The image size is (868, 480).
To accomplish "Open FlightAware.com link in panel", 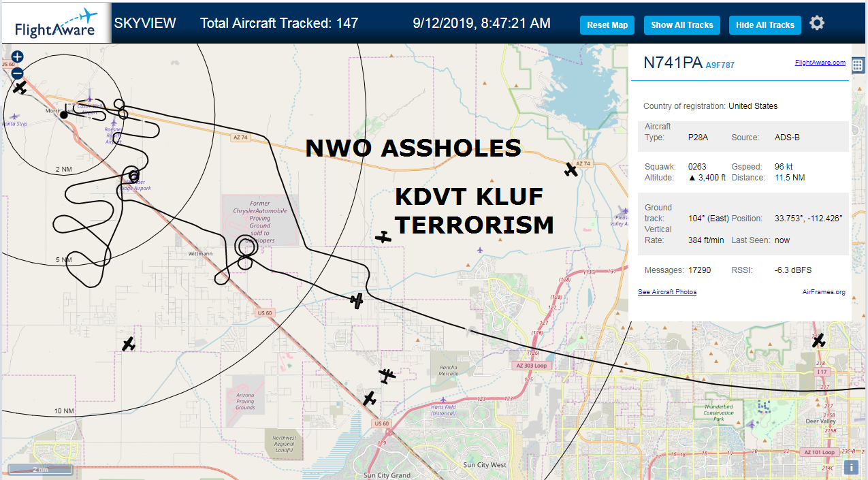I will 820,63.
